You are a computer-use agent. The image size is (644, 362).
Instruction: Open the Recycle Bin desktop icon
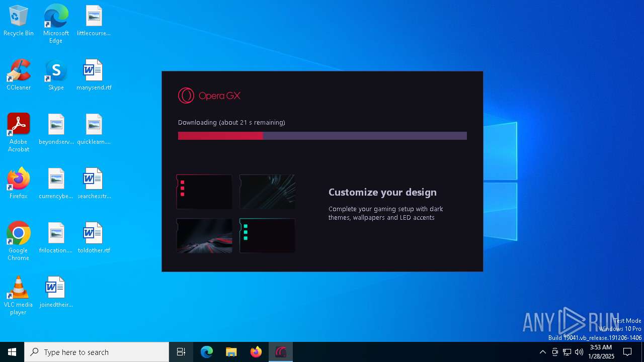click(x=19, y=21)
